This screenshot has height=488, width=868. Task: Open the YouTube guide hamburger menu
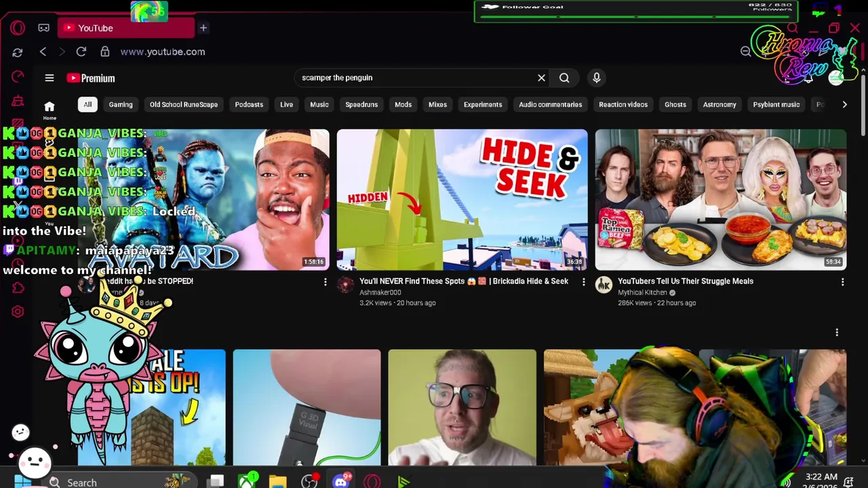[50, 78]
